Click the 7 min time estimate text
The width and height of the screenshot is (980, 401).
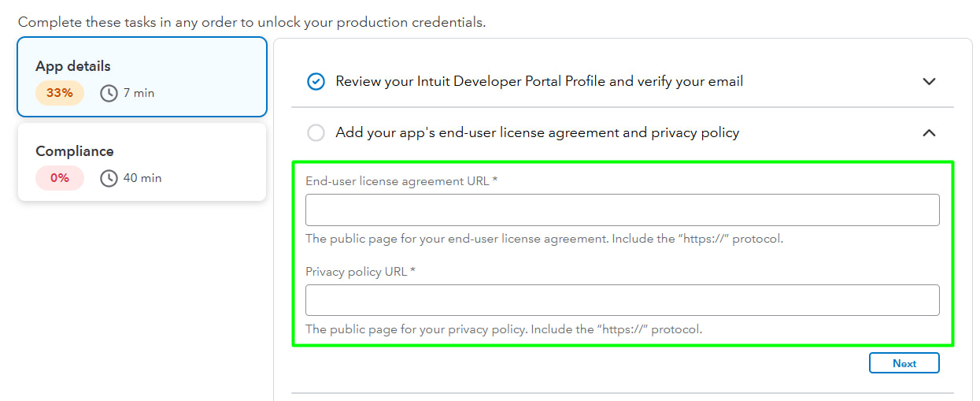(139, 93)
